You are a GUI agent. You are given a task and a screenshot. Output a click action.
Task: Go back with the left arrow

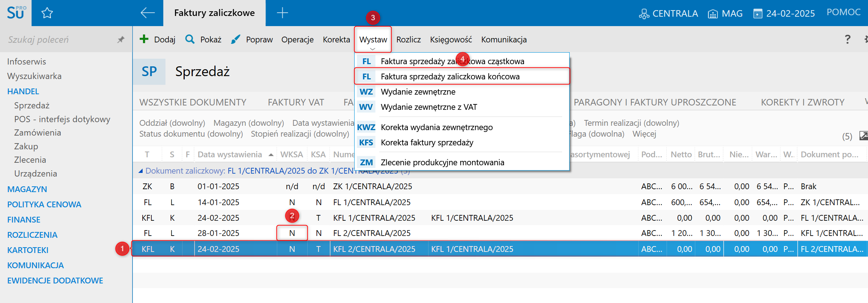[x=148, y=13]
